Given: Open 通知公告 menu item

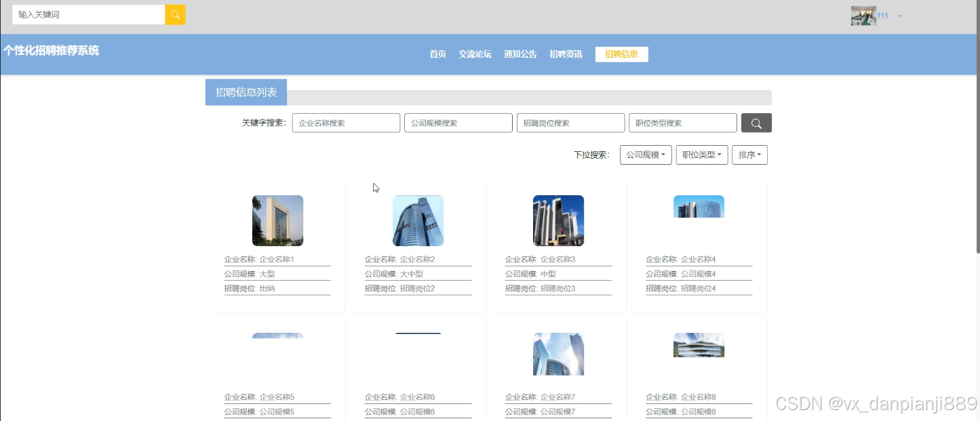Looking at the screenshot, I should pyautogui.click(x=520, y=54).
